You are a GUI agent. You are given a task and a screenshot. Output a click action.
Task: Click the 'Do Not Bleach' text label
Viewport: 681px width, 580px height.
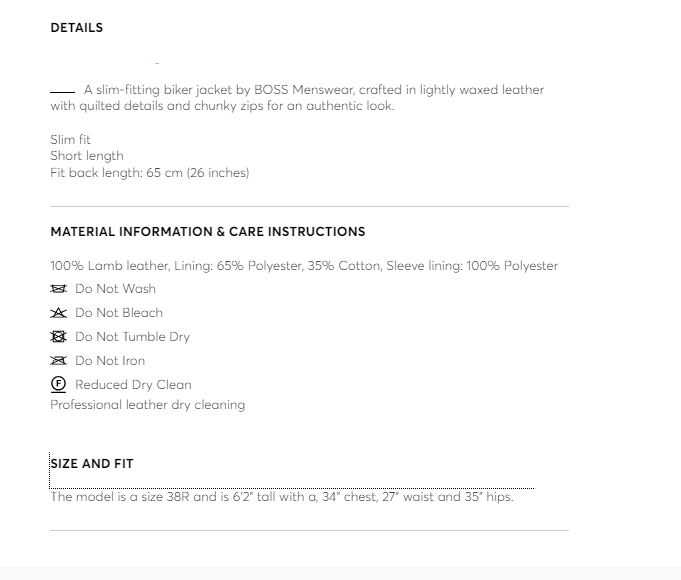(x=119, y=313)
